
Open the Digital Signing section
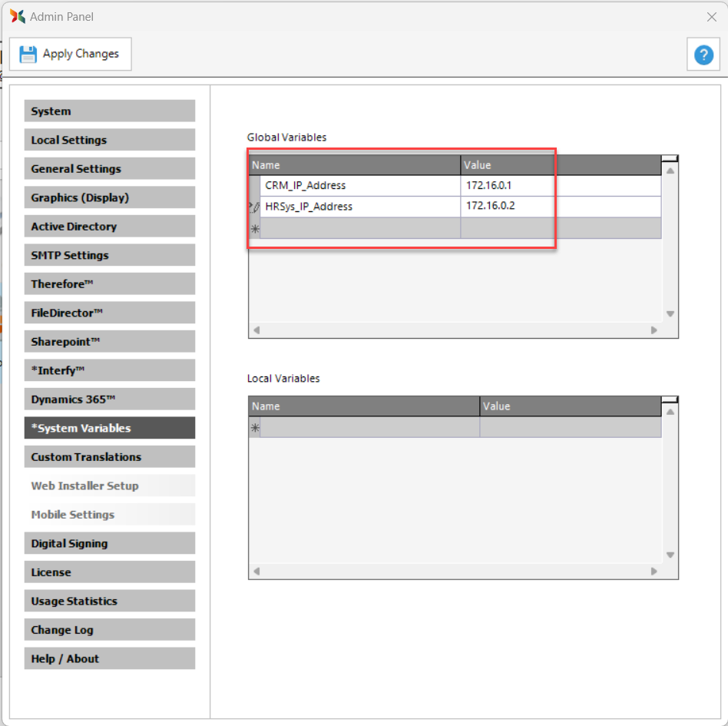(x=109, y=543)
